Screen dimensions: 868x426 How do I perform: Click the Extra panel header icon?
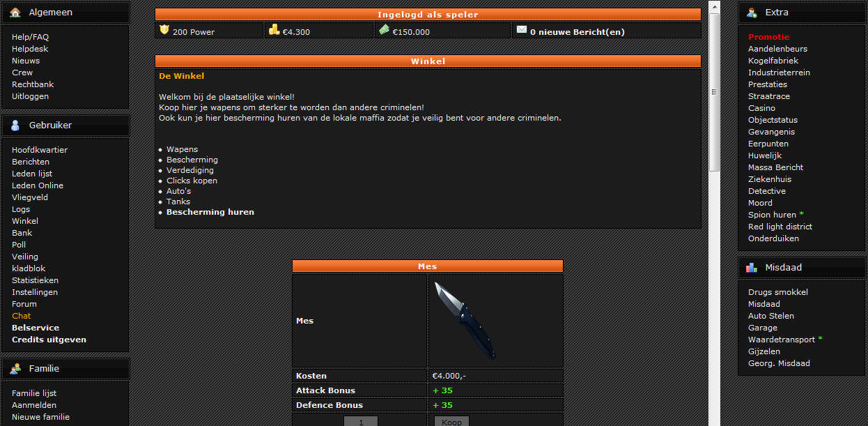pos(752,12)
